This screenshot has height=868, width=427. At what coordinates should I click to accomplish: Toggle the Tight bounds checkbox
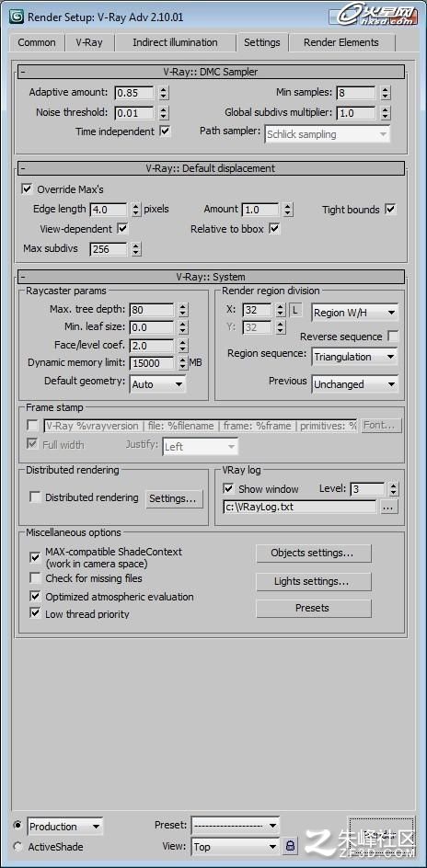(x=390, y=210)
